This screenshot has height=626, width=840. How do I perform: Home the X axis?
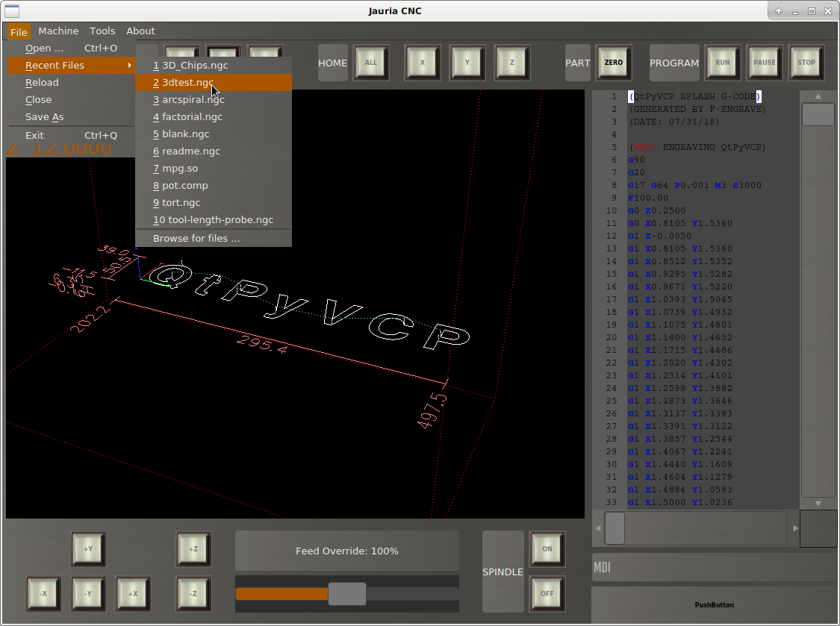[x=422, y=63]
